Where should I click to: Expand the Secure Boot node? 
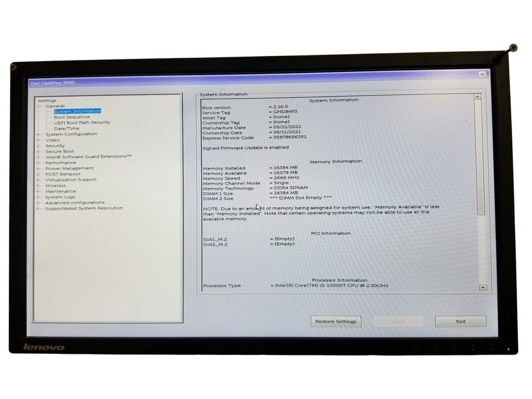pyautogui.click(x=38, y=152)
